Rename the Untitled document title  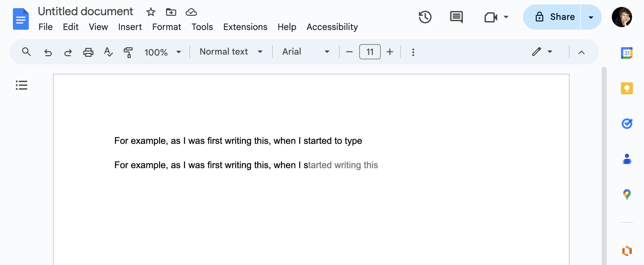pyautogui.click(x=85, y=11)
